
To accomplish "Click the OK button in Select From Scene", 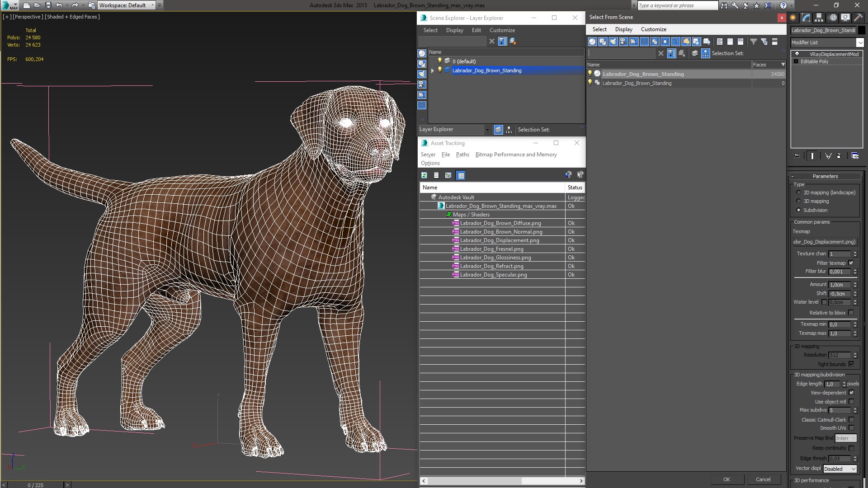I will [x=726, y=479].
